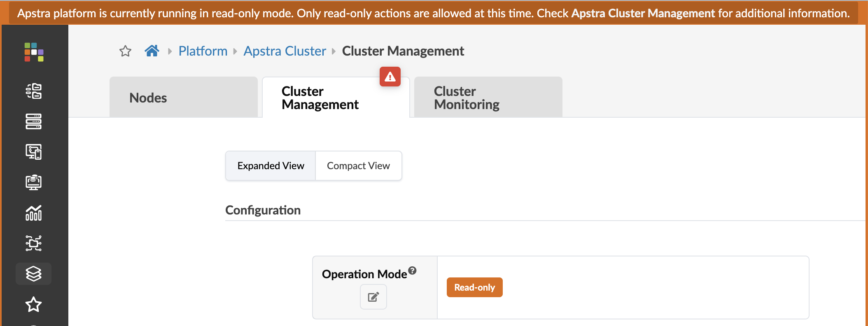Bookmark page with breadcrumb star icon
868x326 pixels.
(125, 51)
